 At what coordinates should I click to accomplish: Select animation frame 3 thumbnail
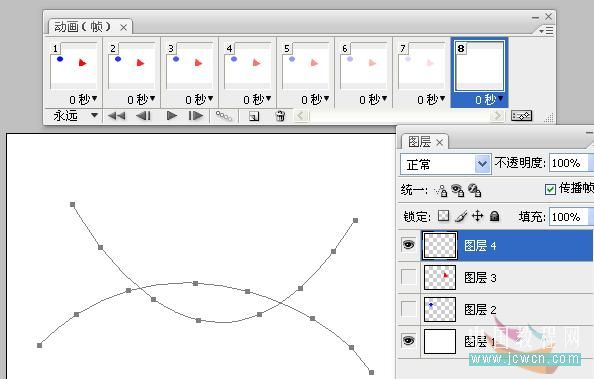189,65
